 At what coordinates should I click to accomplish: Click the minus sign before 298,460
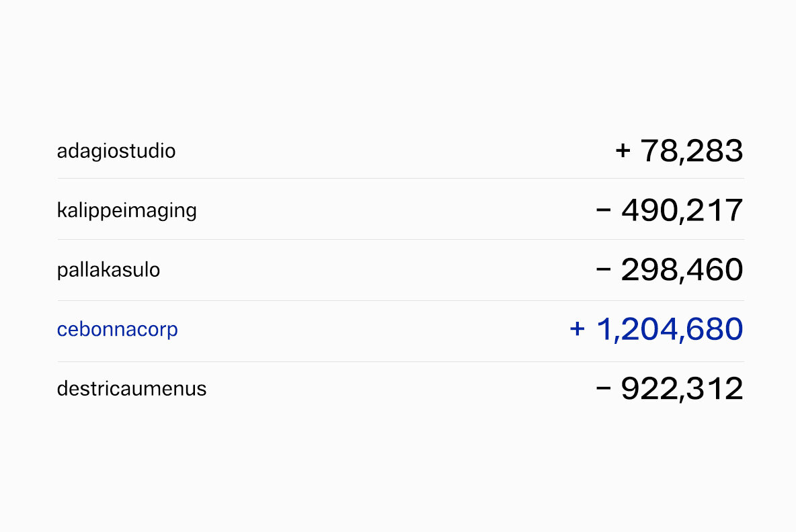(604, 271)
